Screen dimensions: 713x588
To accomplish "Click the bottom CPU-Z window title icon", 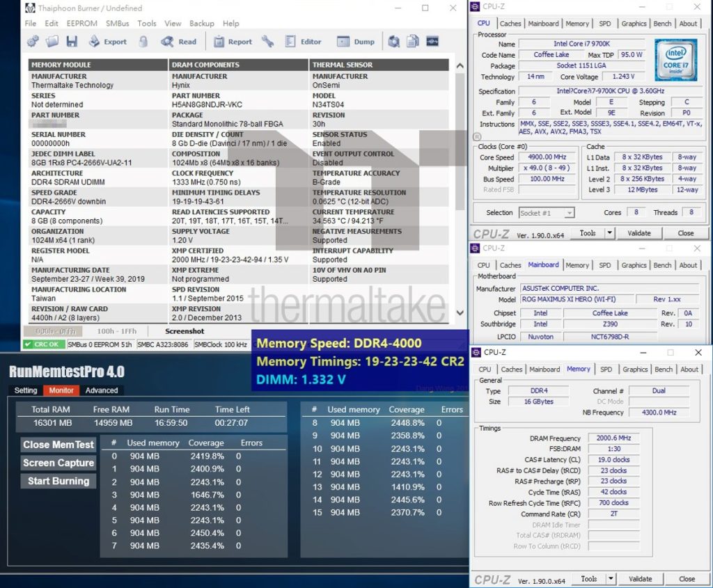I will (476, 352).
